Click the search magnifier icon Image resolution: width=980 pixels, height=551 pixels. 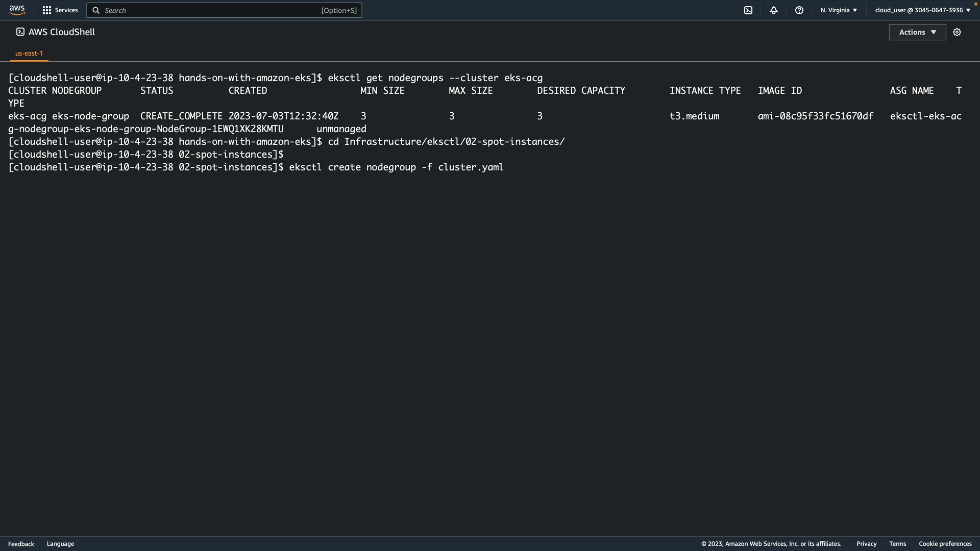click(96, 10)
